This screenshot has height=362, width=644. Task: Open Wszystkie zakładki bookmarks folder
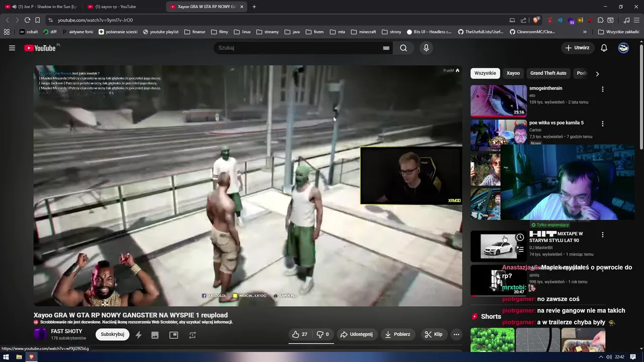(619, 32)
